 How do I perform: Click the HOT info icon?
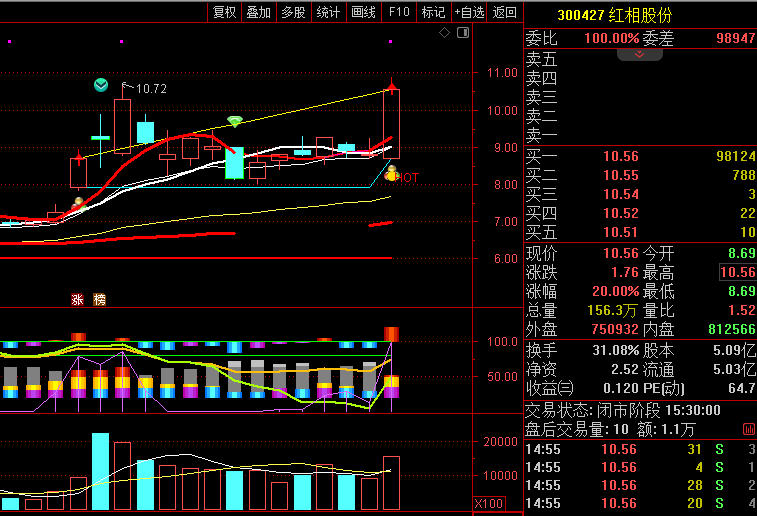pos(392,174)
